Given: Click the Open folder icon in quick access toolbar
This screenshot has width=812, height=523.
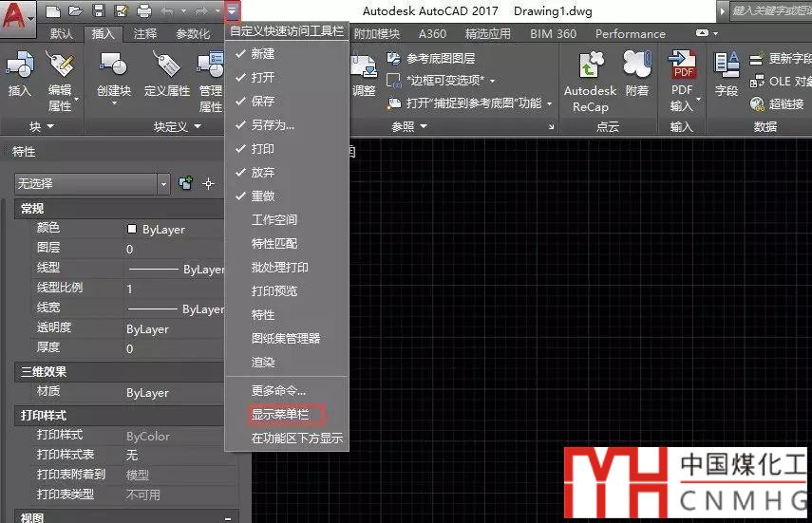Looking at the screenshot, I should point(75,11).
